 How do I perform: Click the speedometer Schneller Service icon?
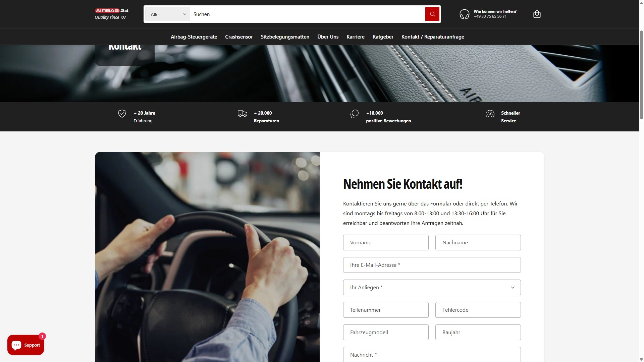click(x=490, y=114)
